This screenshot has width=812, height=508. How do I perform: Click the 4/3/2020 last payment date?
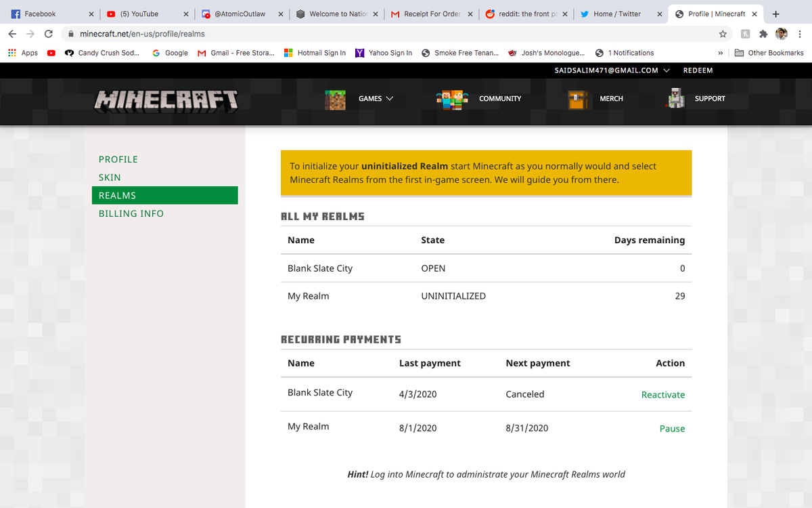(x=418, y=394)
